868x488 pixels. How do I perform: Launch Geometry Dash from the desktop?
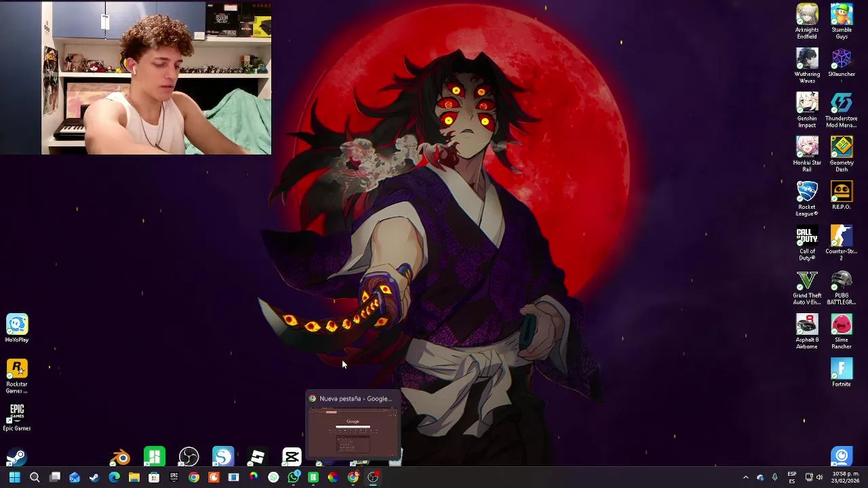(x=842, y=154)
